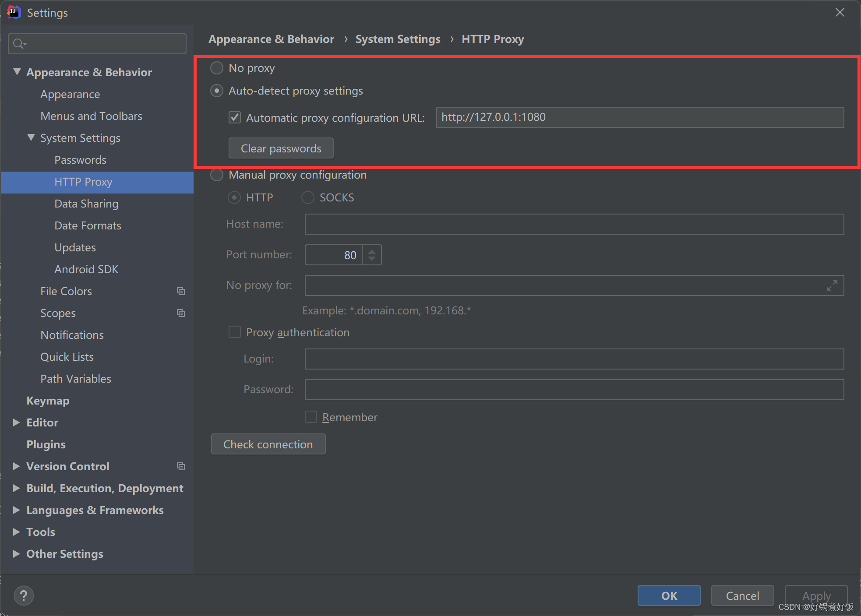
Task: Increase port number with up arrow
Action: pyautogui.click(x=372, y=251)
